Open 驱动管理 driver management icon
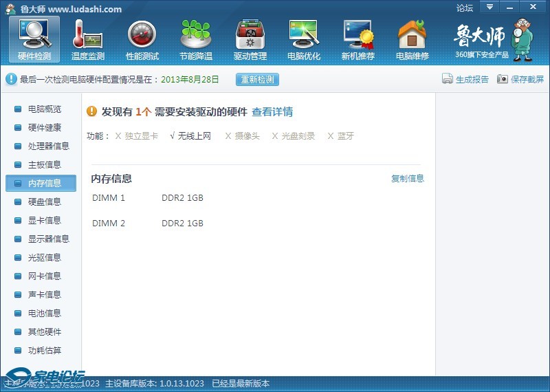 (250, 39)
